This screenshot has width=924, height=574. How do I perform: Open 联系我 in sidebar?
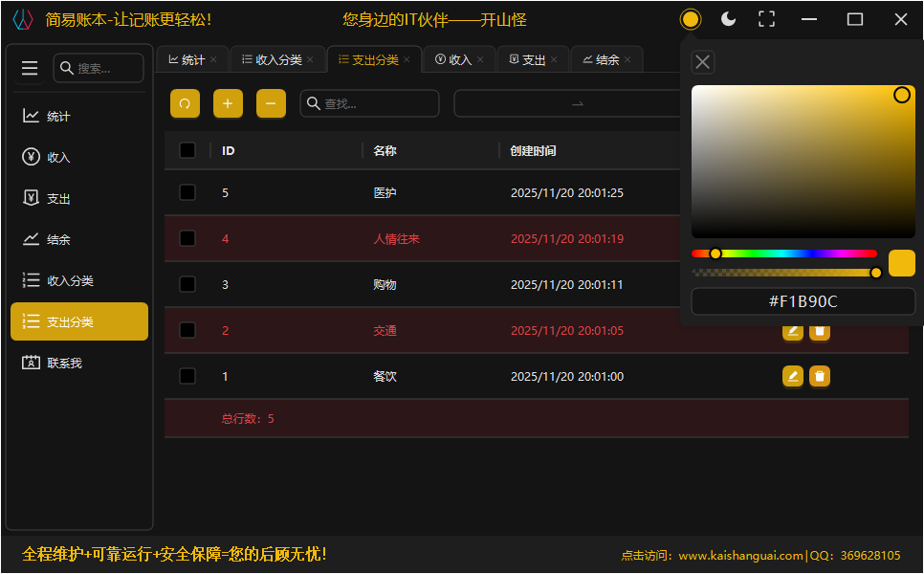tap(79, 363)
